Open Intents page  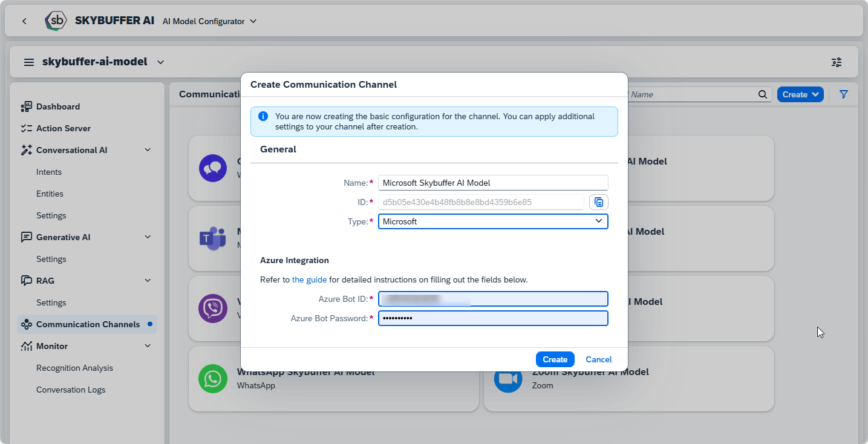pyautogui.click(x=49, y=172)
